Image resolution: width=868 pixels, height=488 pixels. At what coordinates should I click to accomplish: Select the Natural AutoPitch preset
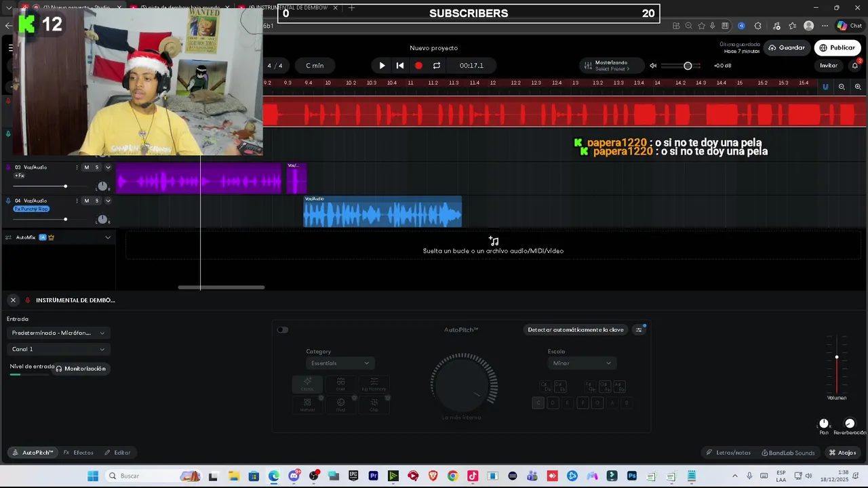(307, 405)
